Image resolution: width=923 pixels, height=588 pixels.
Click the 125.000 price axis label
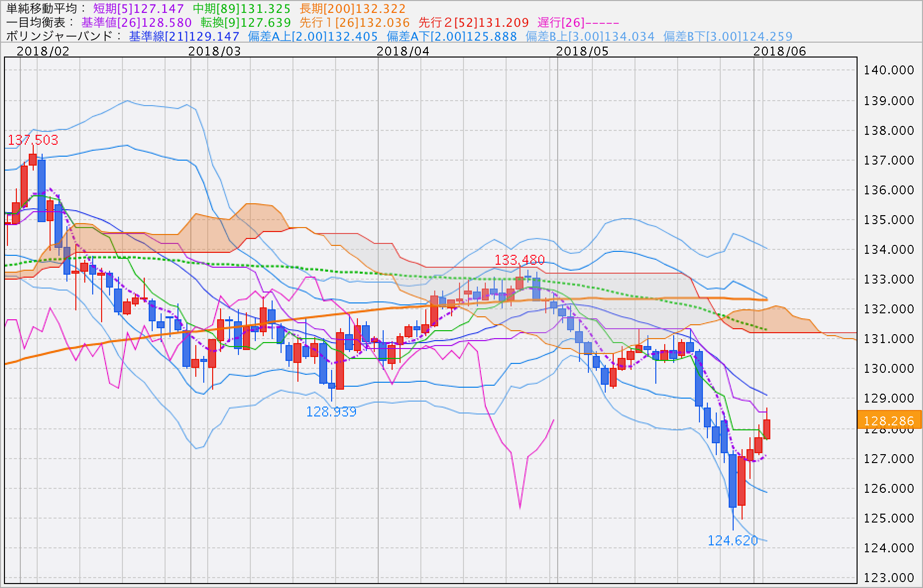point(889,518)
